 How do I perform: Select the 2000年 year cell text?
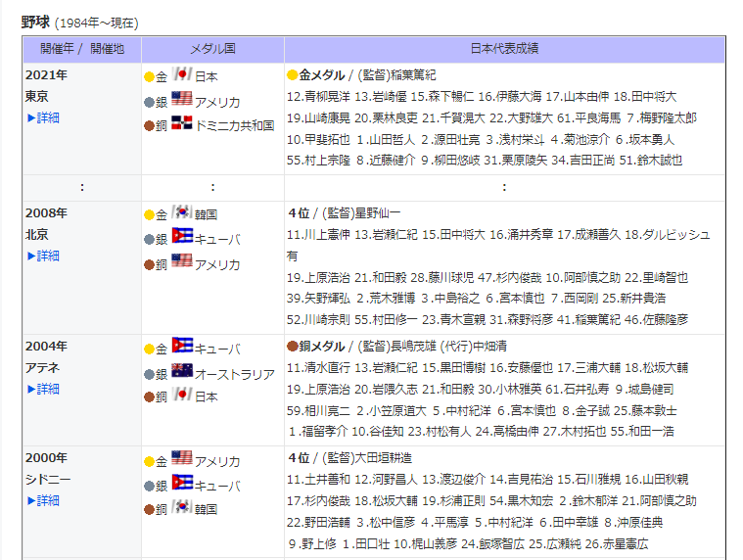point(46,457)
